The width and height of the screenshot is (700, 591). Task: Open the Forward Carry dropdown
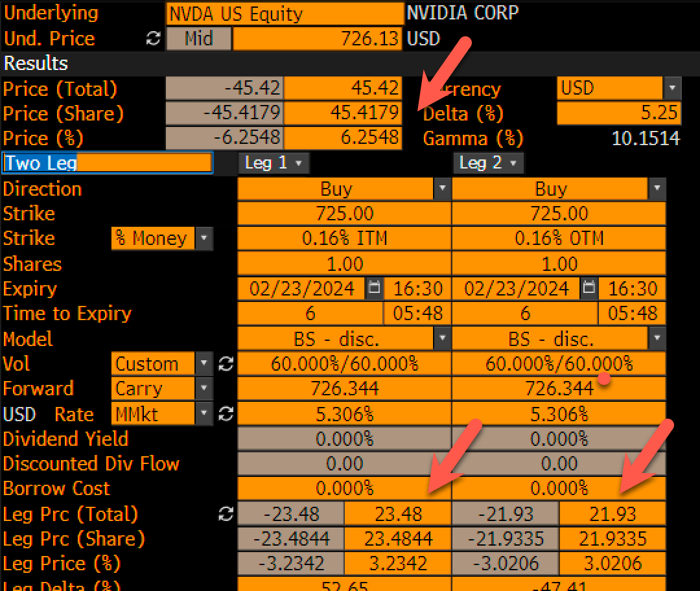[204, 389]
